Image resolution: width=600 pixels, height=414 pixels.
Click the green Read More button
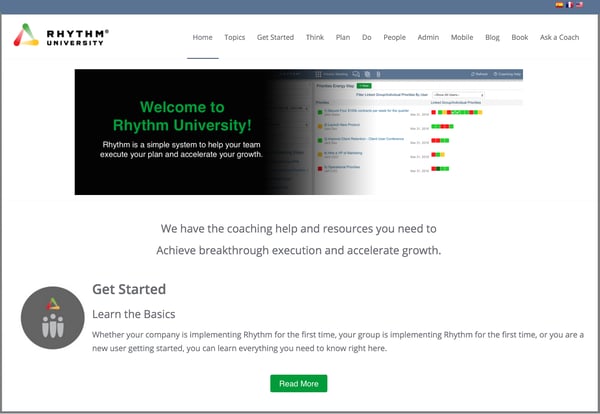pyautogui.click(x=298, y=383)
